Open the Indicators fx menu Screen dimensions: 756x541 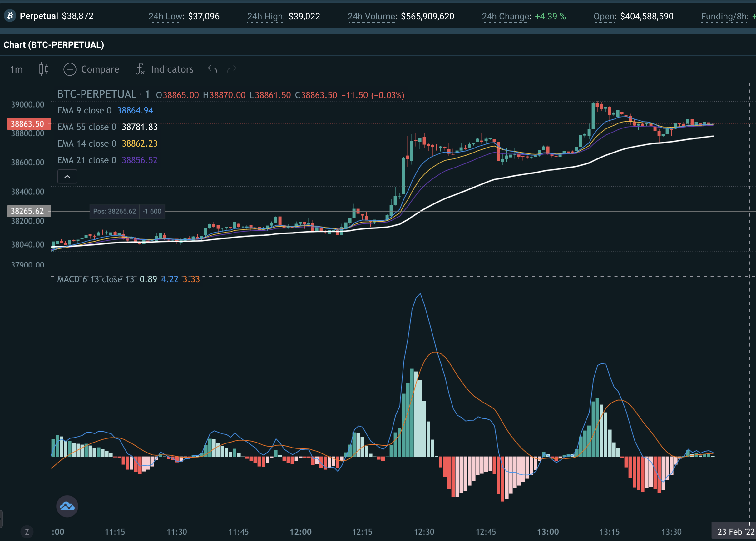140,69
